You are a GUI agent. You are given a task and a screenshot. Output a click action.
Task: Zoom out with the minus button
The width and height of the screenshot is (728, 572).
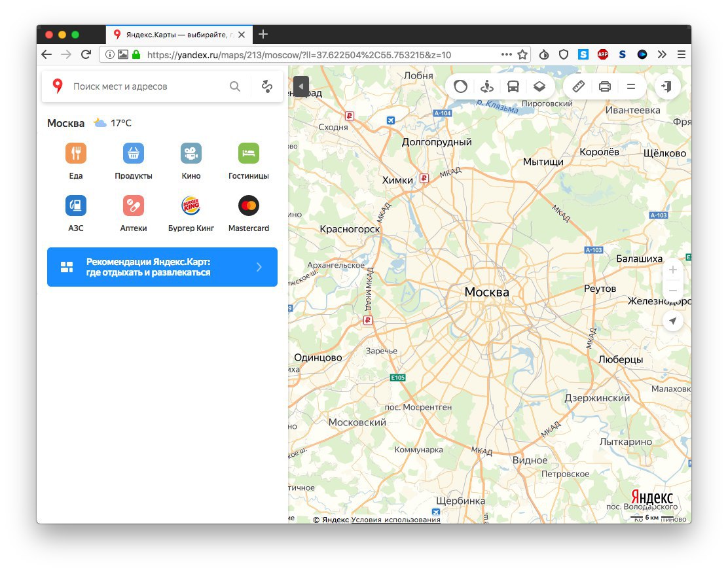[673, 291]
